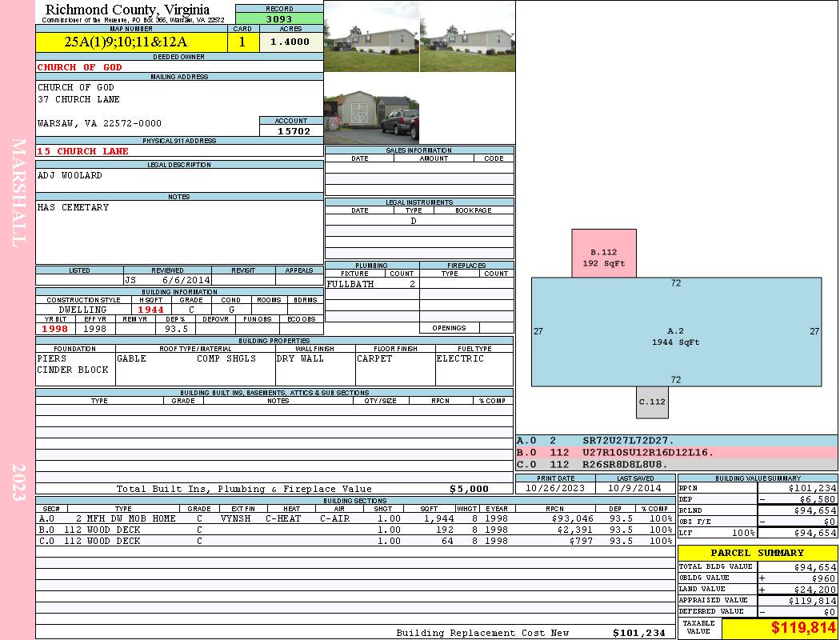
Task: Click sketch code U27R10SU12R16D12L16 line
Action: 677,453
